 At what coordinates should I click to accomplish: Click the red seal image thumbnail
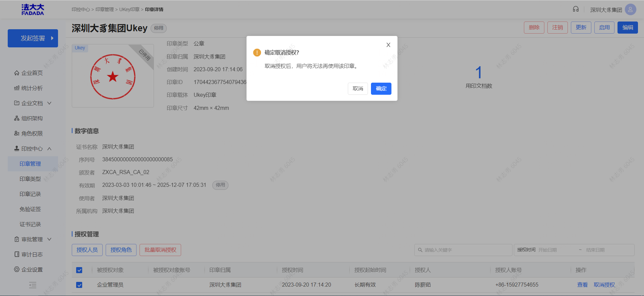113,77
